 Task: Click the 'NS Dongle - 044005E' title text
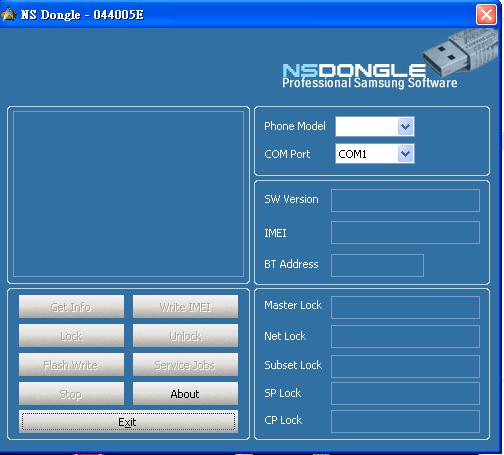(x=82, y=15)
